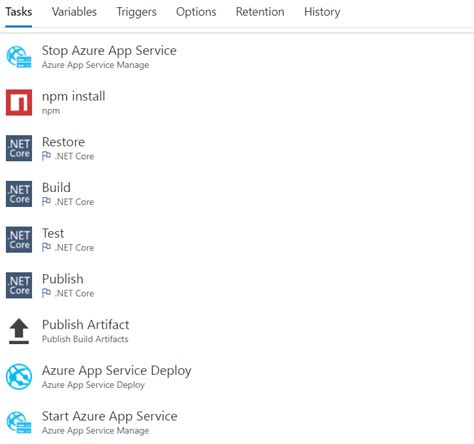
Task: Select the Tasks tab
Action: tap(19, 12)
